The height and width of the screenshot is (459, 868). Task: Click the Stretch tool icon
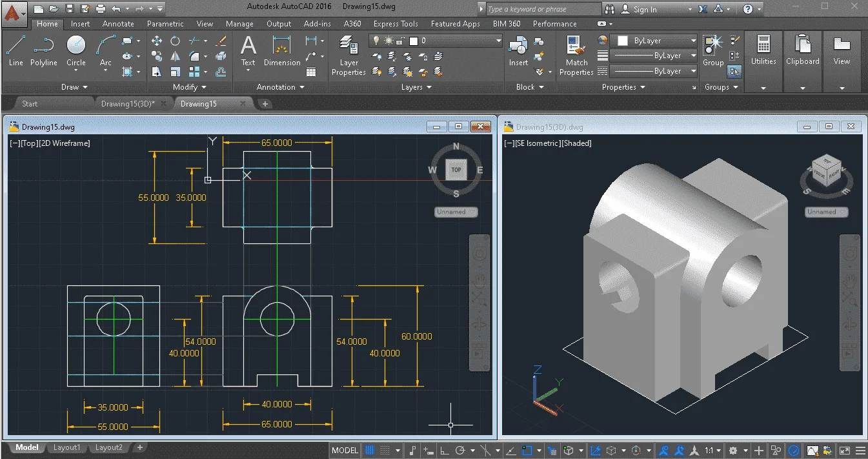tap(157, 72)
